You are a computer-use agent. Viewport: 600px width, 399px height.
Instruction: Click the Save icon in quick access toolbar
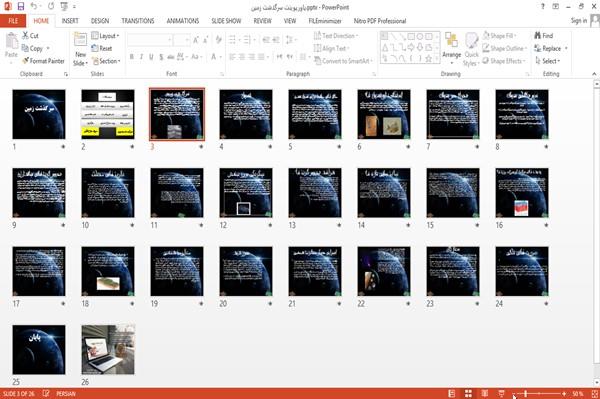click(x=21, y=7)
